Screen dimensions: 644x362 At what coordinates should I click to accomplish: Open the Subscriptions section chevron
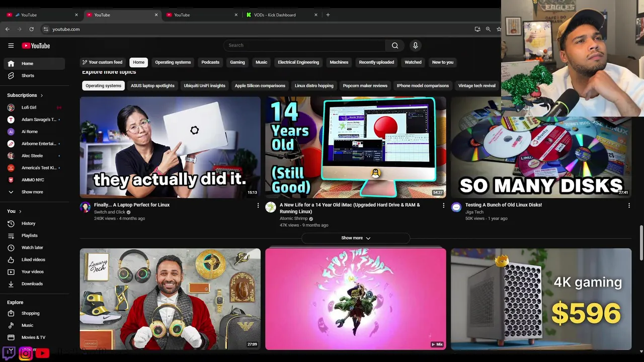[41, 95]
